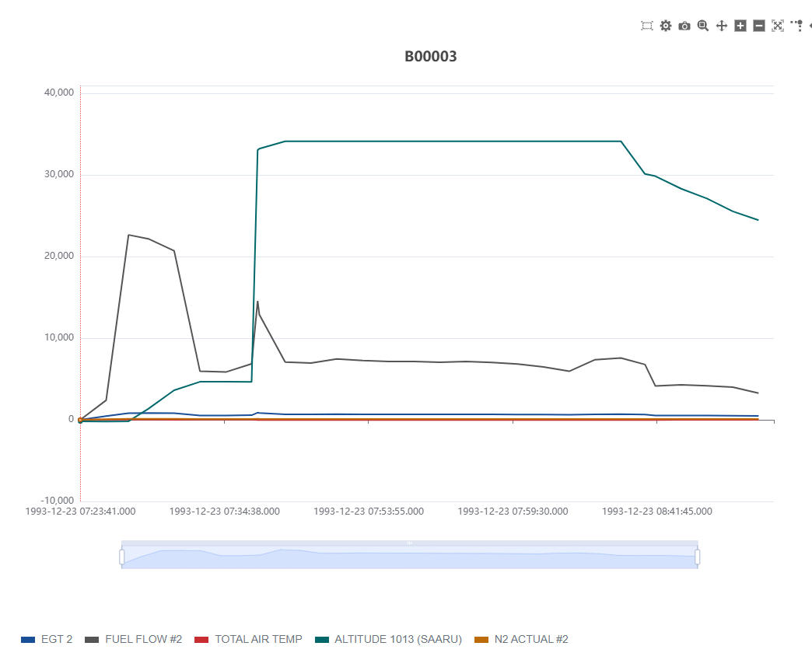Toggle the spike lines icon
Viewport: 812px width, 667px height.
coord(796,26)
